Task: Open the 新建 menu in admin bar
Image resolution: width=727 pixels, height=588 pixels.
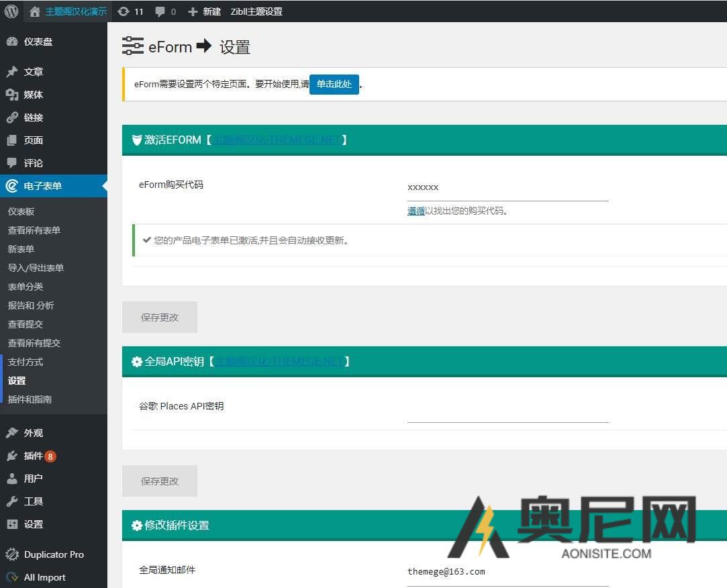Action: click(x=212, y=11)
